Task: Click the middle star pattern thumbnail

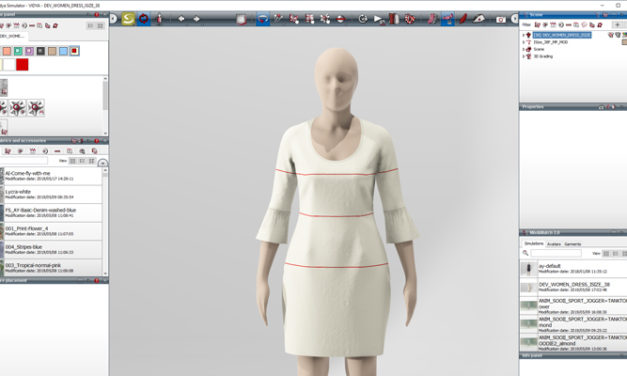Action: [x=18, y=108]
